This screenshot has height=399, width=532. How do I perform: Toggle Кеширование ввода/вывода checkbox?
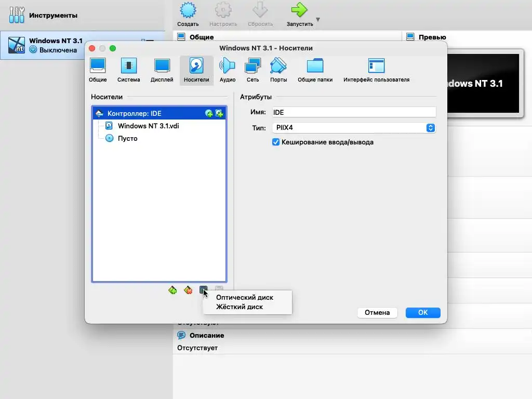coord(276,142)
